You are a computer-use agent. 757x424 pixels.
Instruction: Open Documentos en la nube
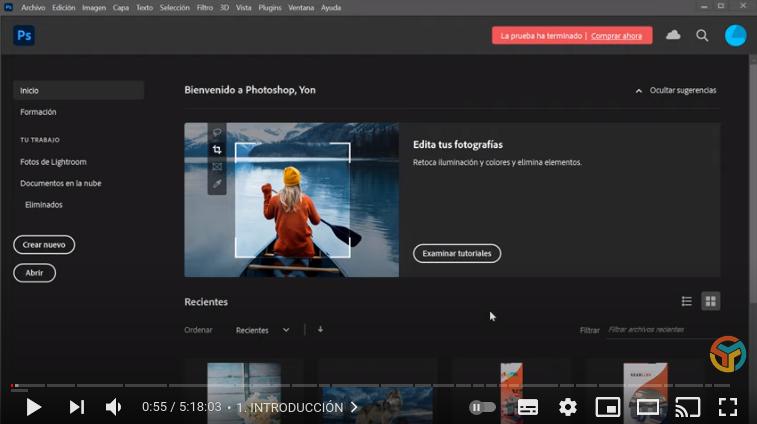coord(61,183)
